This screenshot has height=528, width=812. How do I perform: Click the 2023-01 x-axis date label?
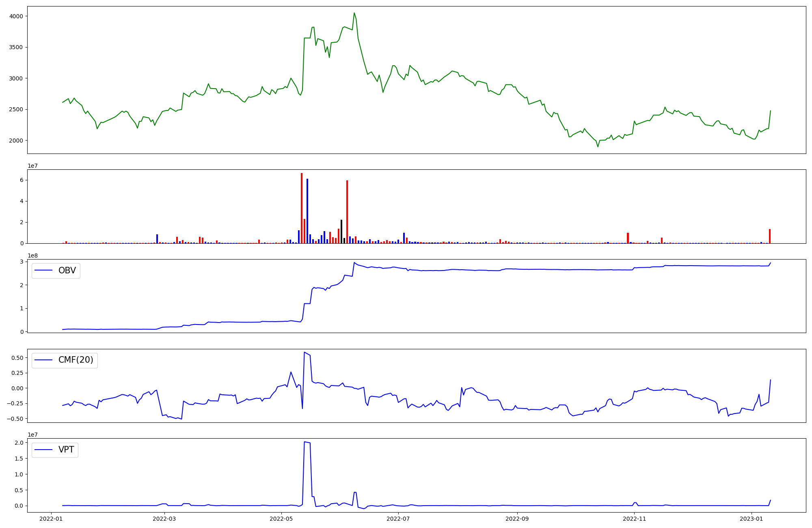click(x=752, y=519)
